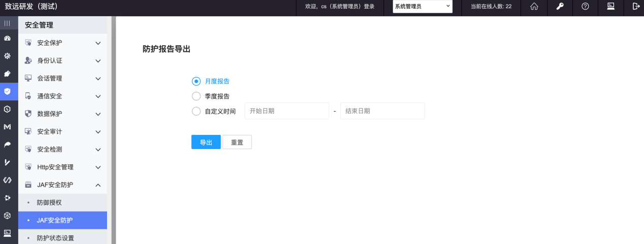Open the 防护状态设置 submenu item

point(55,238)
